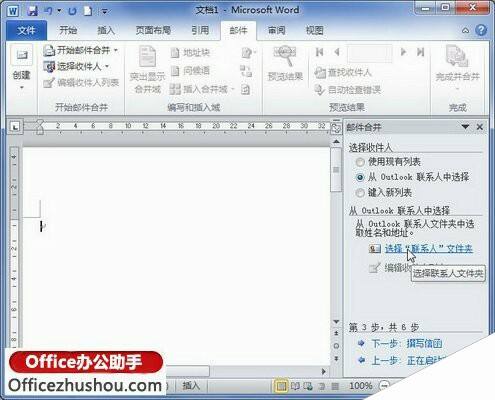Click the vertical scrollbar down arrow
The height and width of the screenshot is (400, 495).
(x=336, y=322)
